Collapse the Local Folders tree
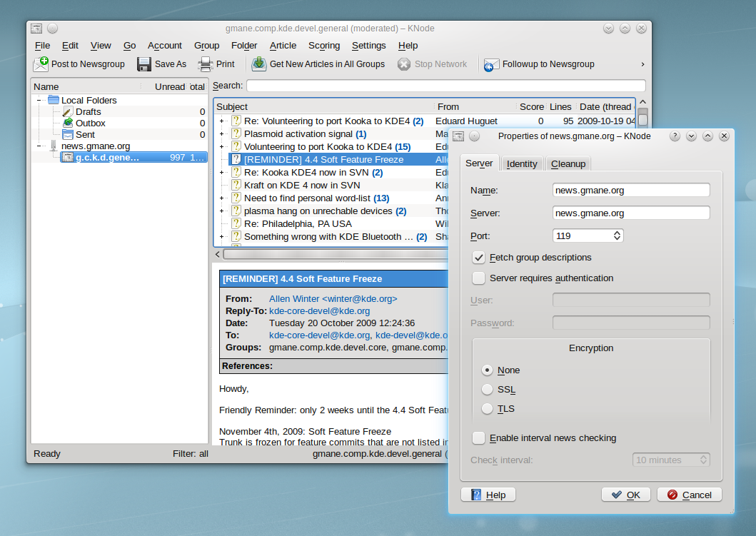This screenshot has height=536, width=756. (39, 101)
